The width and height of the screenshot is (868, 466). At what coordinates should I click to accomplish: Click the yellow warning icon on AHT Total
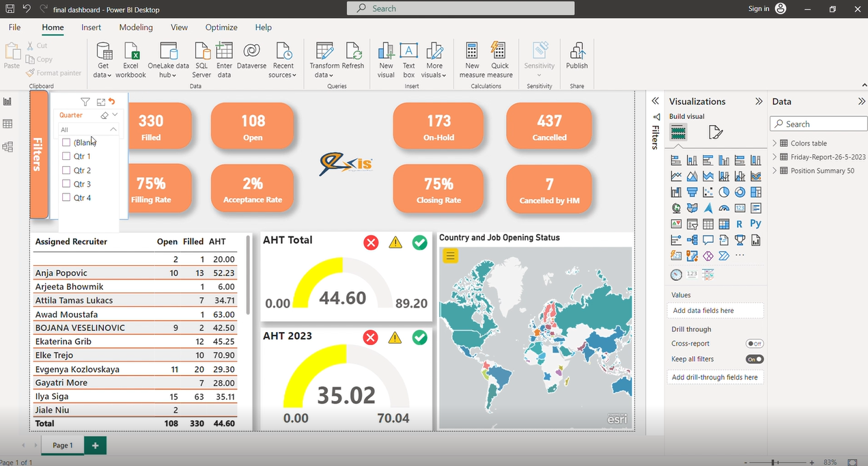point(395,242)
